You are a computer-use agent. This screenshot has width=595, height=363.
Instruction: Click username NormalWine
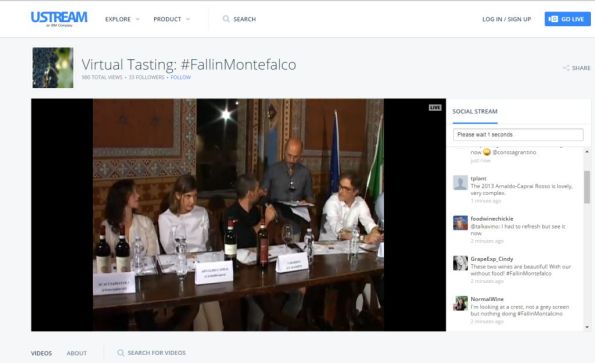(x=487, y=299)
